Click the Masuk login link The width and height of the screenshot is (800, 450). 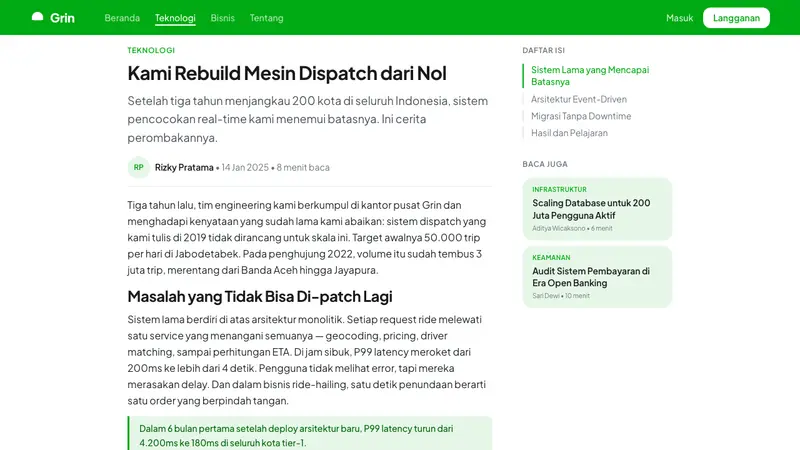tap(680, 18)
